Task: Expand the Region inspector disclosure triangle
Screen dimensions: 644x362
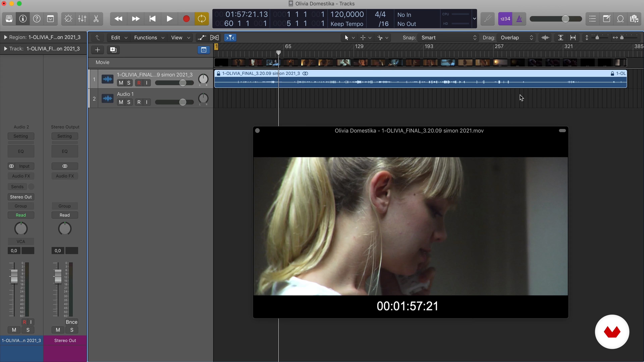Action: [5, 38]
